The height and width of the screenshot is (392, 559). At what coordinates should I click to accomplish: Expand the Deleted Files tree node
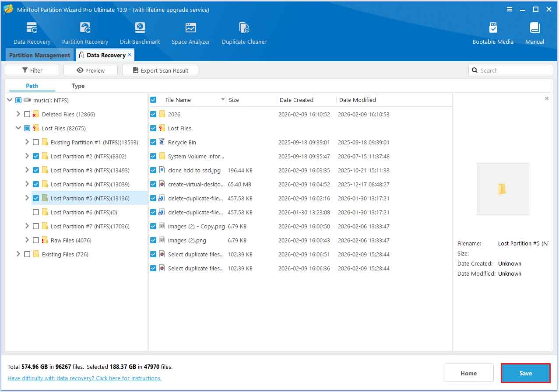[x=18, y=114]
